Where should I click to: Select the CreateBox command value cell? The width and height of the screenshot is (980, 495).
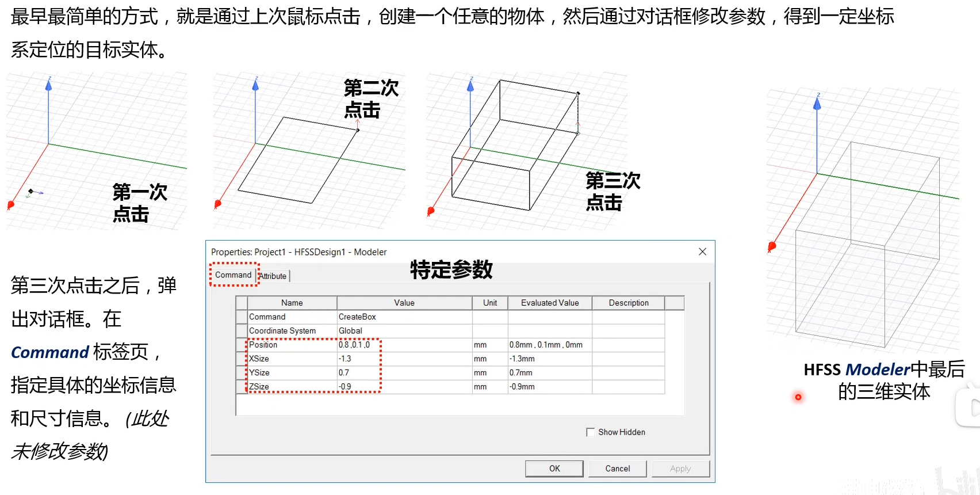[404, 317]
